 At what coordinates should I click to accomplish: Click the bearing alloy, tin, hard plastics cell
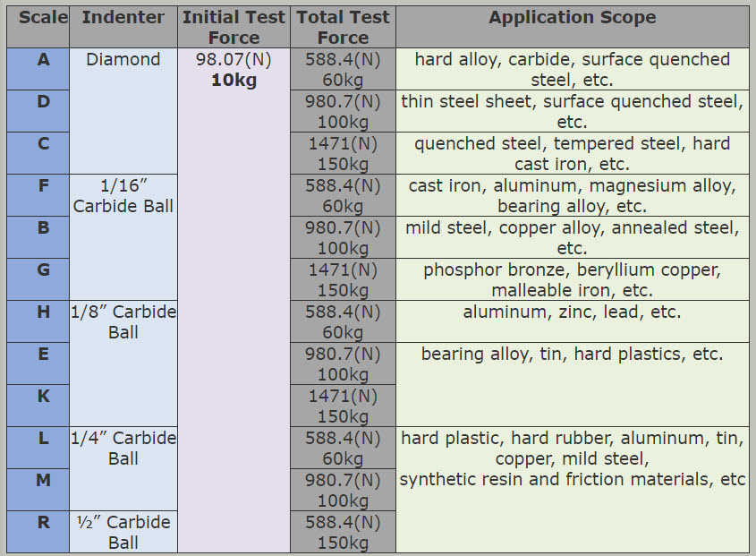573,385
